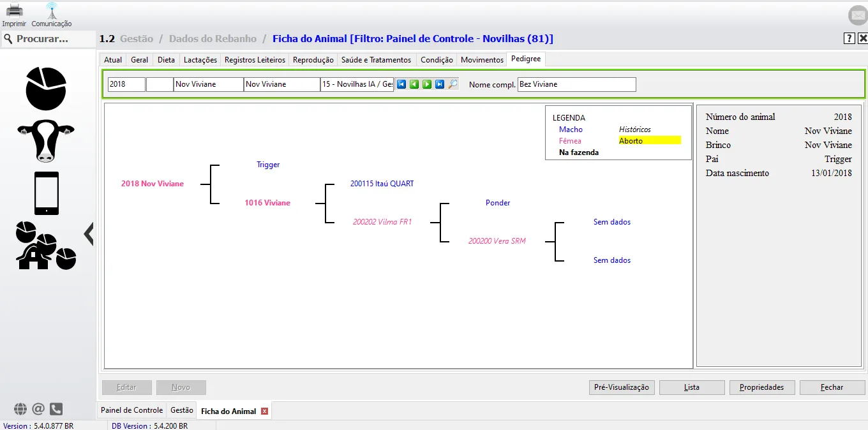Click the Imprimir printer icon
The width and height of the screenshot is (868, 430).
14,11
